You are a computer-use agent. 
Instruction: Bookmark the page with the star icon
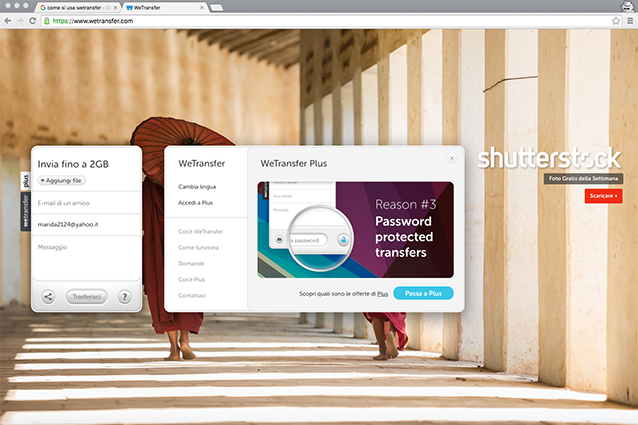[616, 21]
